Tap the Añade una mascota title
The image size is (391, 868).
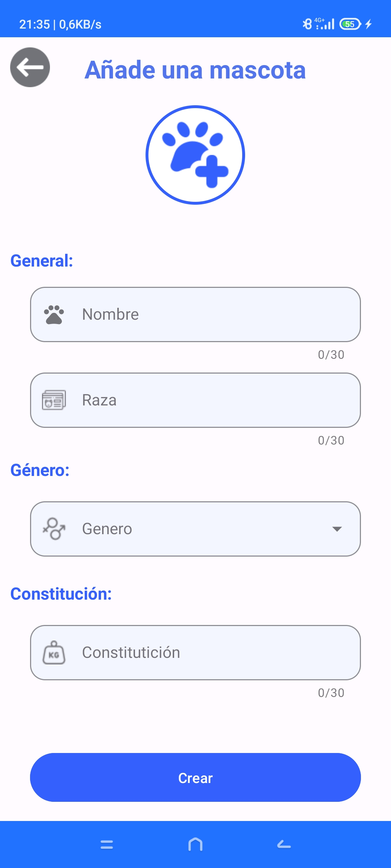tap(195, 70)
